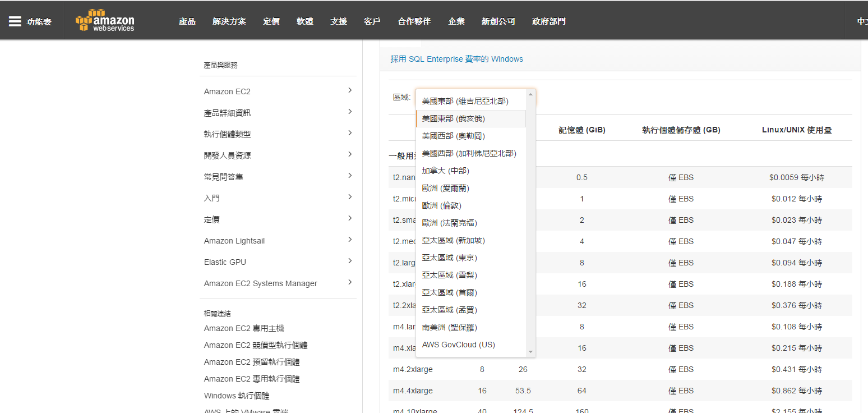Screen dimensions: 868x413
Task: Select 亞太區域 (孟買) region option
Action: click(x=471, y=310)
